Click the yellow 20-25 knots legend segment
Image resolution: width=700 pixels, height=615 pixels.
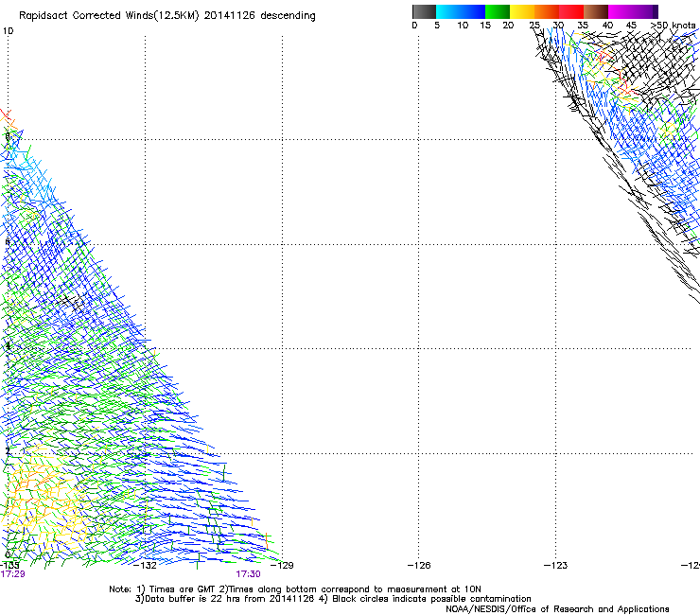point(522,11)
